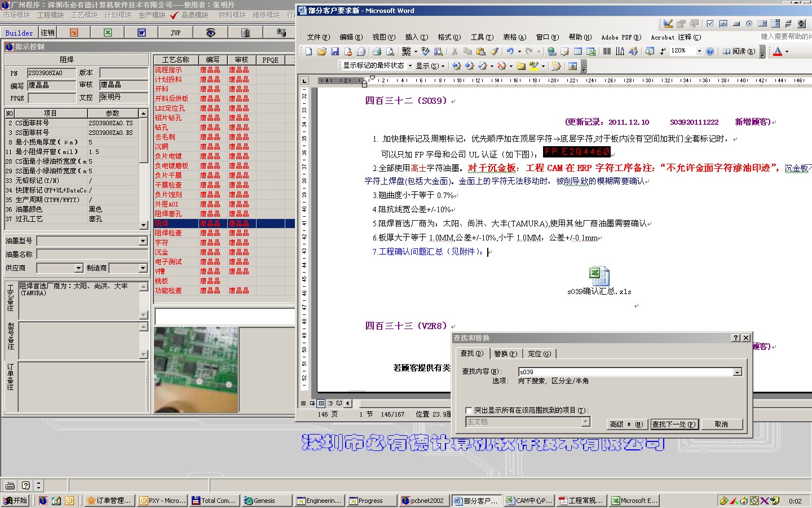The height and width of the screenshot is (508, 812).
Task: Select the Text Box control in Control Toolbox
Action: (x=723, y=24)
